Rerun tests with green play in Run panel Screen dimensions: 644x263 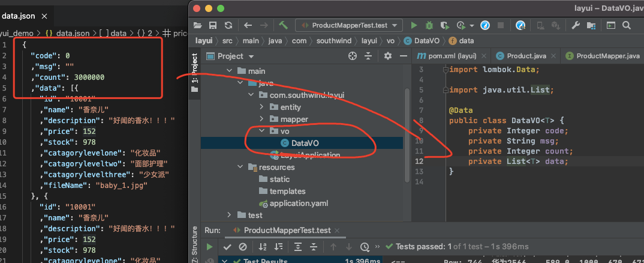209,247
